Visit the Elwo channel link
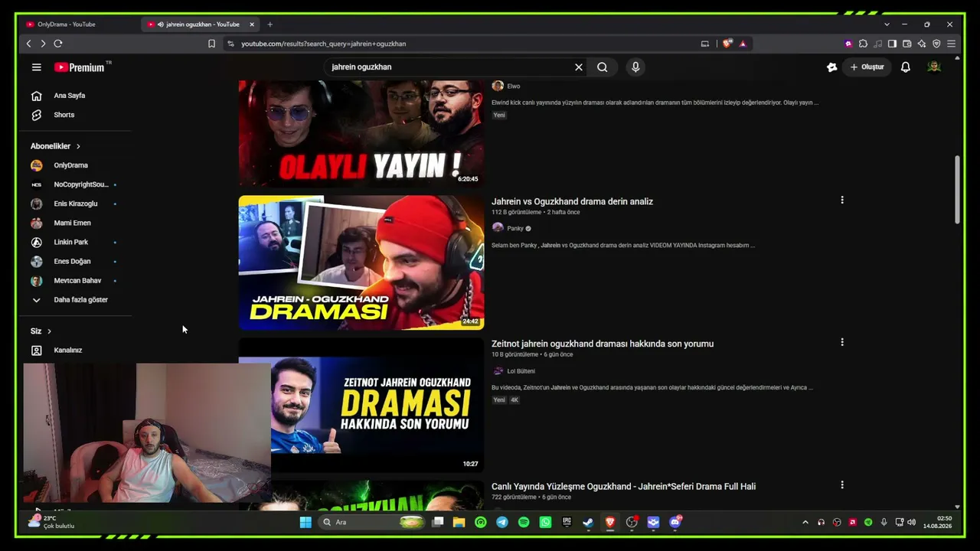 [513, 86]
